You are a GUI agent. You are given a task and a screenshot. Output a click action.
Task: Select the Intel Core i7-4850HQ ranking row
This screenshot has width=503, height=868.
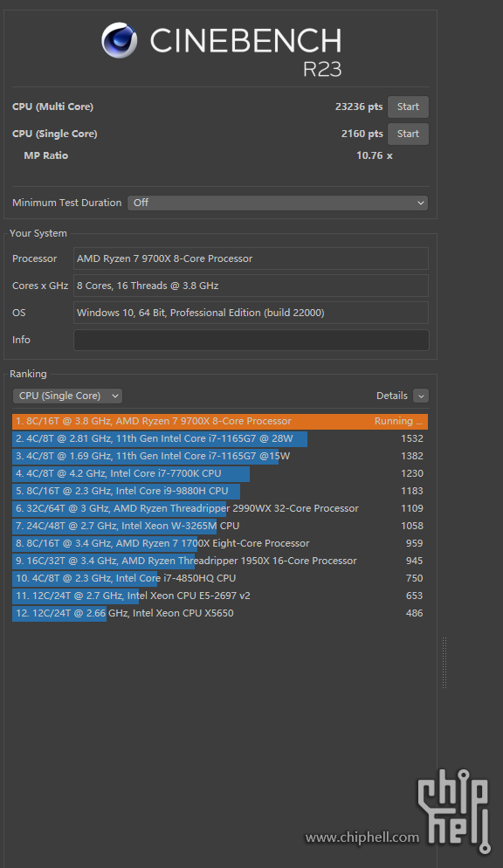tap(220, 578)
